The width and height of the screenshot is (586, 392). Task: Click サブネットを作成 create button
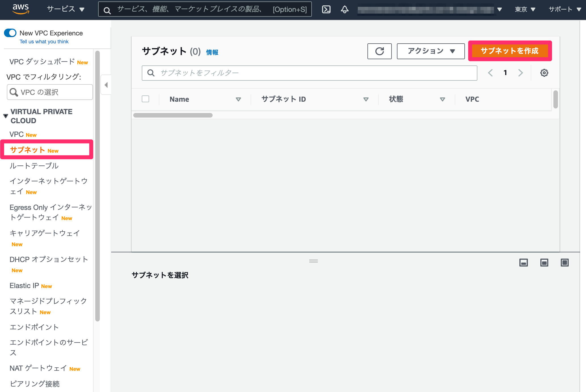[510, 51]
